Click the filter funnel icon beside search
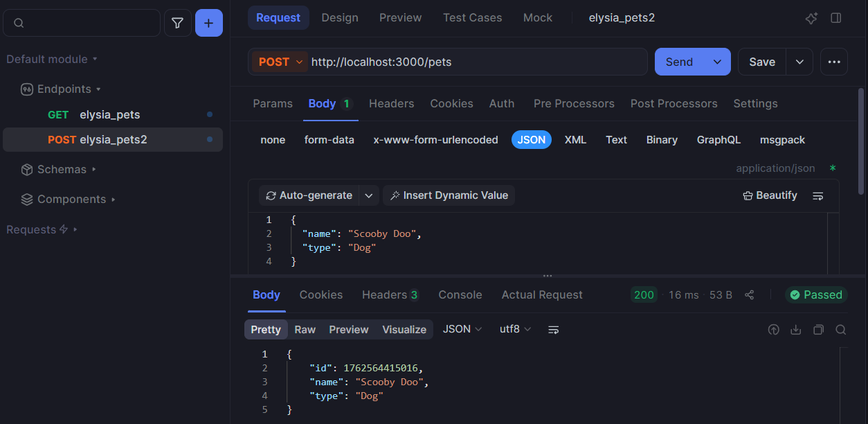The width and height of the screenshot is (868, 424). pos(177,22)
